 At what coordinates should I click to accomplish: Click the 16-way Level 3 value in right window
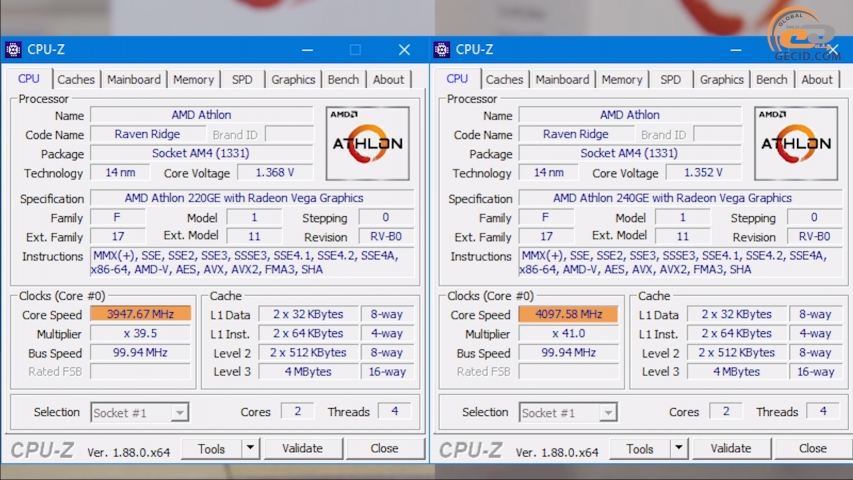815,372
